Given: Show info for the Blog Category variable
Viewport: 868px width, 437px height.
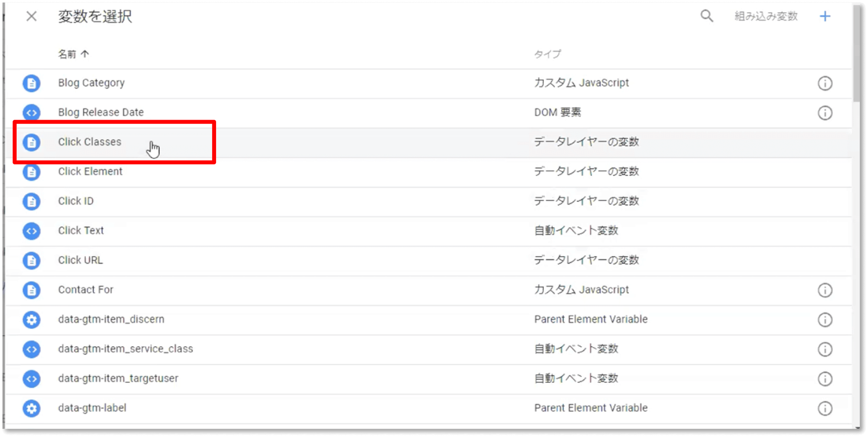Looking at the screenshot, I should (x=825, y=83).
